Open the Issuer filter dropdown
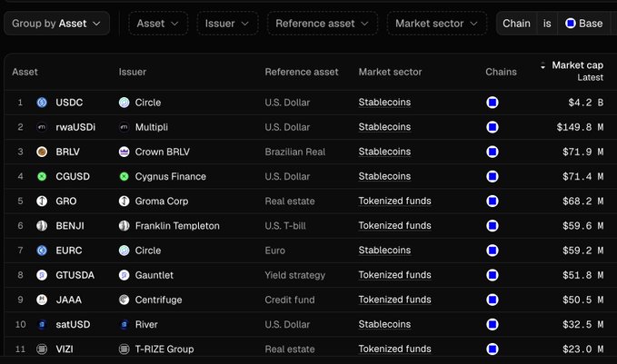Viewport: 617px width, 364px height. tap(227, 24)
